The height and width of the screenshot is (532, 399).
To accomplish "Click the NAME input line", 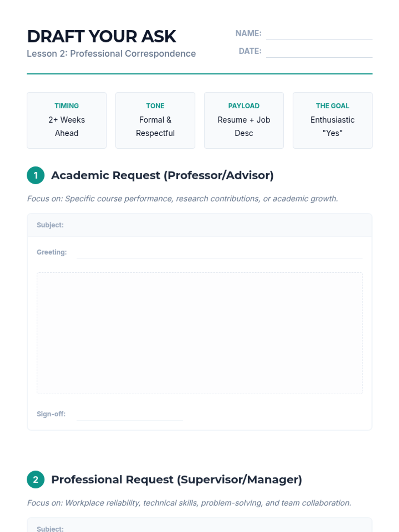I will (x=319, y=34).
